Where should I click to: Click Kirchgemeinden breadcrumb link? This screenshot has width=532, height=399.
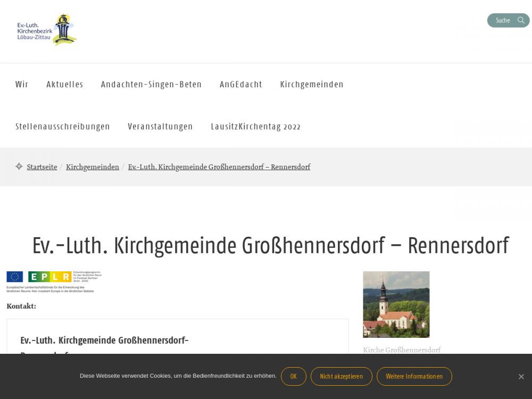[93, 167]
